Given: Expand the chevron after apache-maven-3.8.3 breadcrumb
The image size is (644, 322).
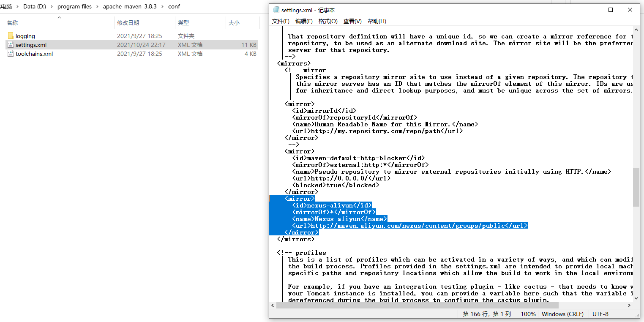Looking at the screenshot, I should [x=163, y=7].
